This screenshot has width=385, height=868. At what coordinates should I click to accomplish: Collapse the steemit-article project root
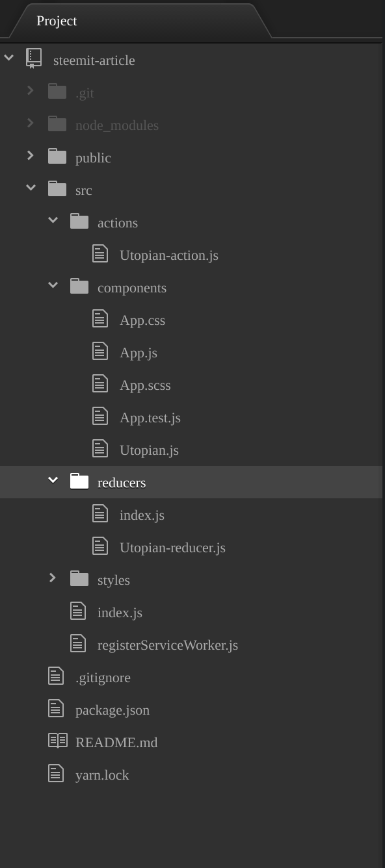[8, 58]
